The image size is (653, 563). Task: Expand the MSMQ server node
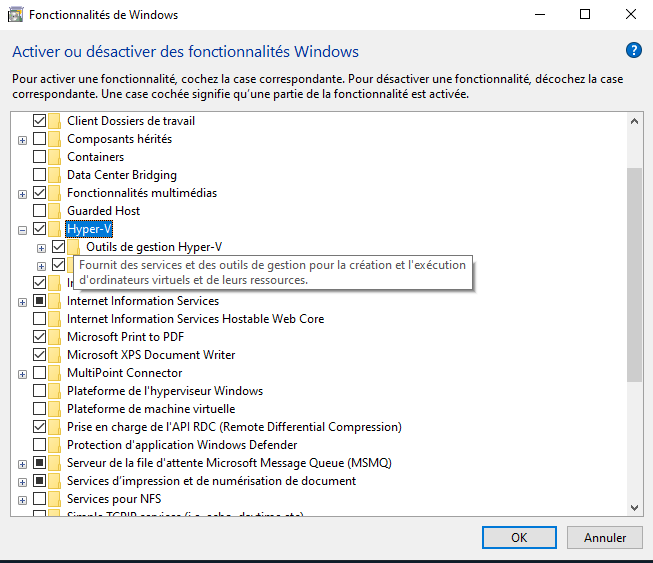point(22,464)
